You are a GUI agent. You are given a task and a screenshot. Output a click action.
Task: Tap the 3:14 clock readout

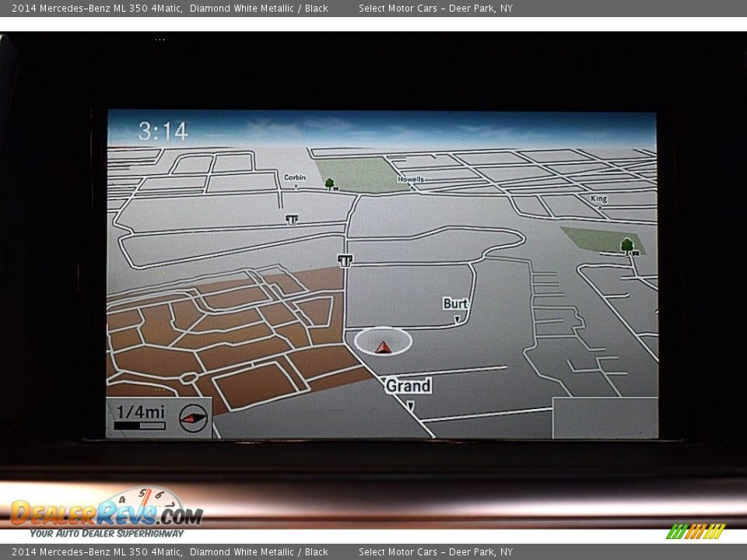click(x=163, y=131)
